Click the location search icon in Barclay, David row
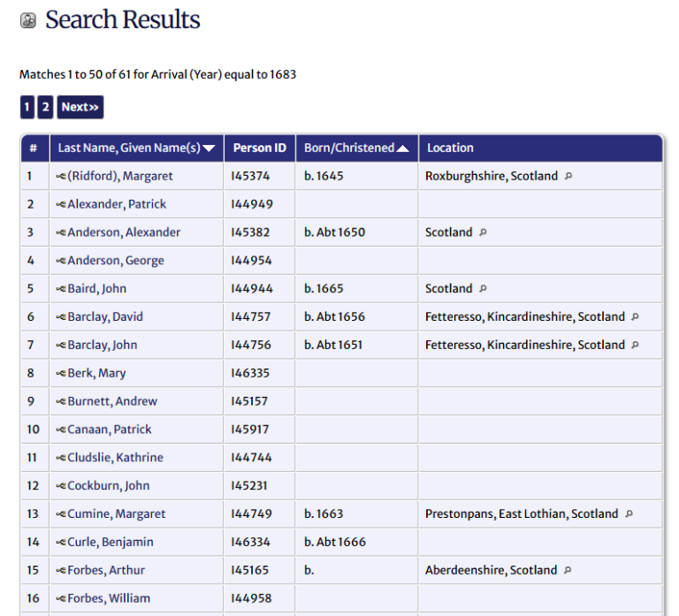679x616 pixels. [635, 316]
